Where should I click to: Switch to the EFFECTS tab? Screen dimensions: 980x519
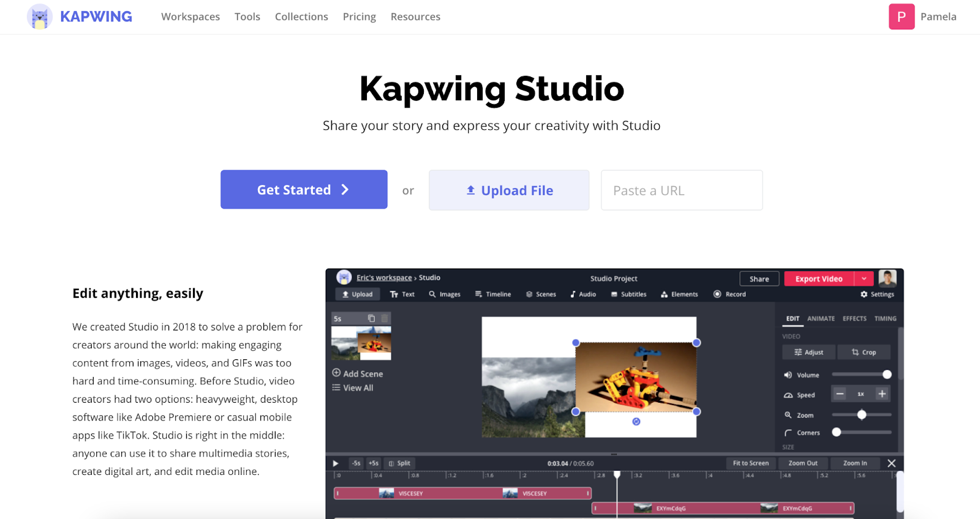pos(854,319)
